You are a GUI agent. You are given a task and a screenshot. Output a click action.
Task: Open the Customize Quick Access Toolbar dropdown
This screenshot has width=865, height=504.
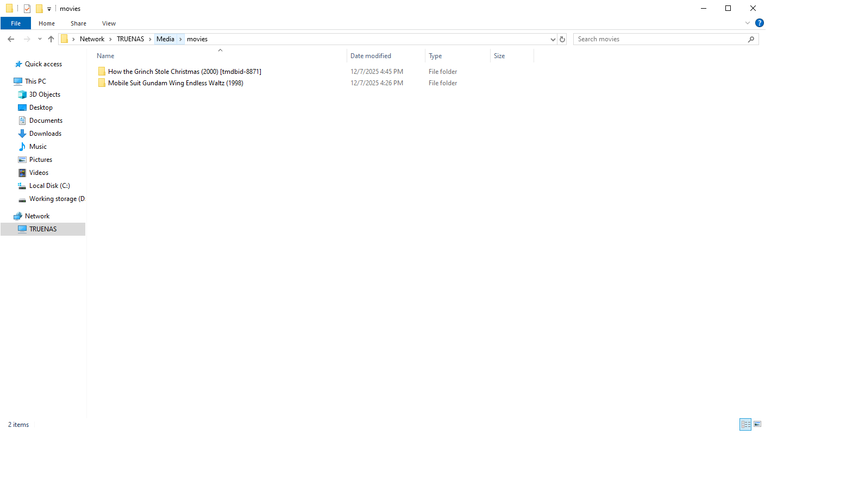(49, 9)
